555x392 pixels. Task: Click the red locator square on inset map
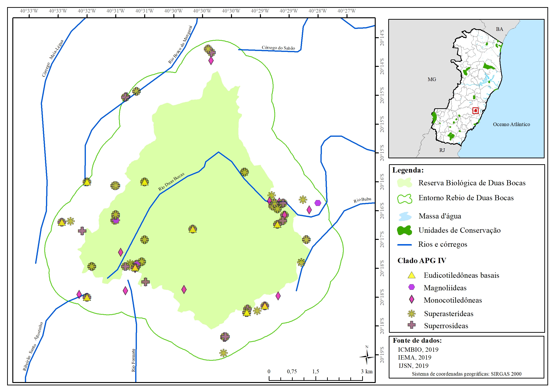click(475, 111)
